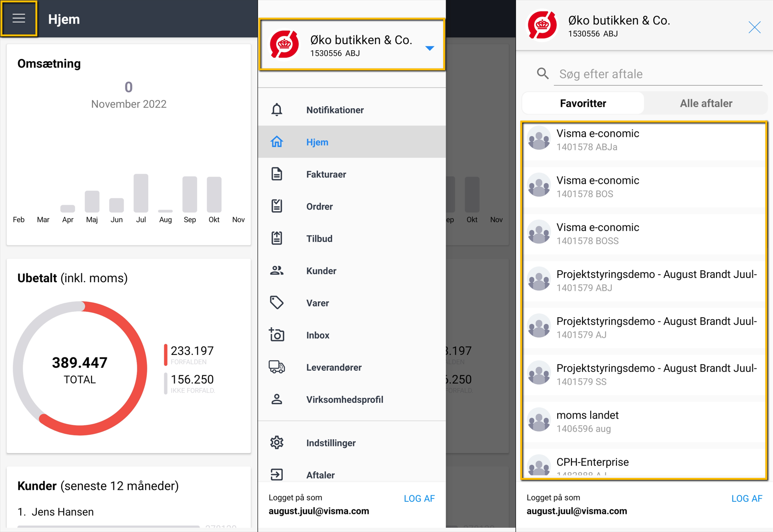Click avatar of moms landet agreement
The image size is (773, 532).
pyautogui.click(x=539, y=420)
